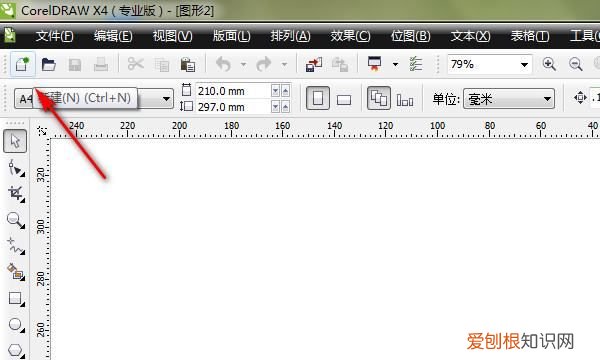Click the page width 210.0 mm field

pos(233,91)
